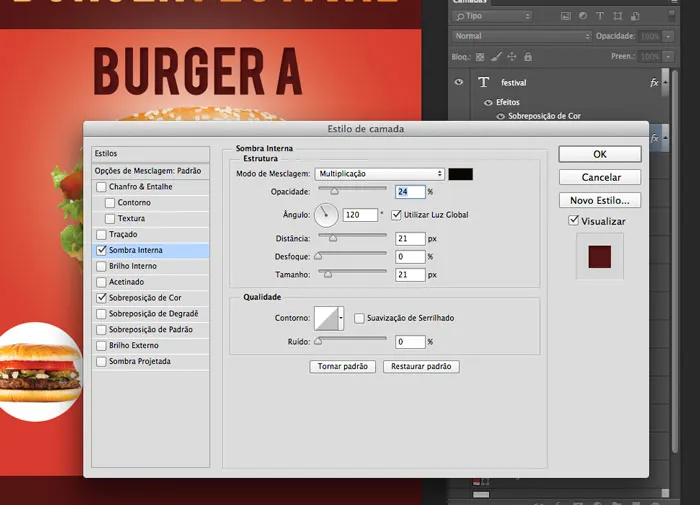Screen dimensions: 700x505
Task: Open the Preen. fill dropdown arrow
Action: tap(668, 57)
